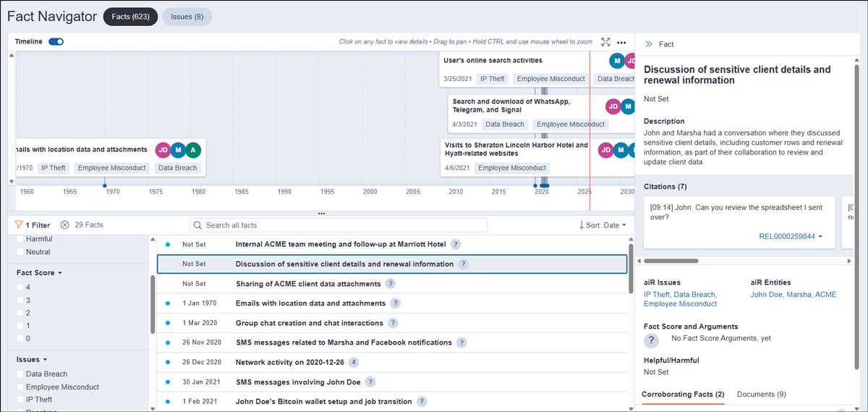Click JD avatar on Emails with location data card
Image resolution: width=868 pixels, height=412 pixels.
pyautogui.click(x=163, y=150)
